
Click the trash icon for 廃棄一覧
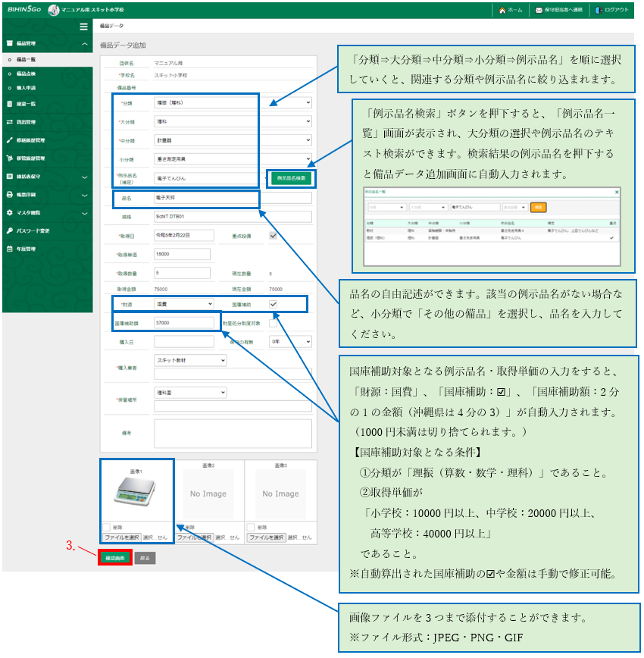point(9,104)
